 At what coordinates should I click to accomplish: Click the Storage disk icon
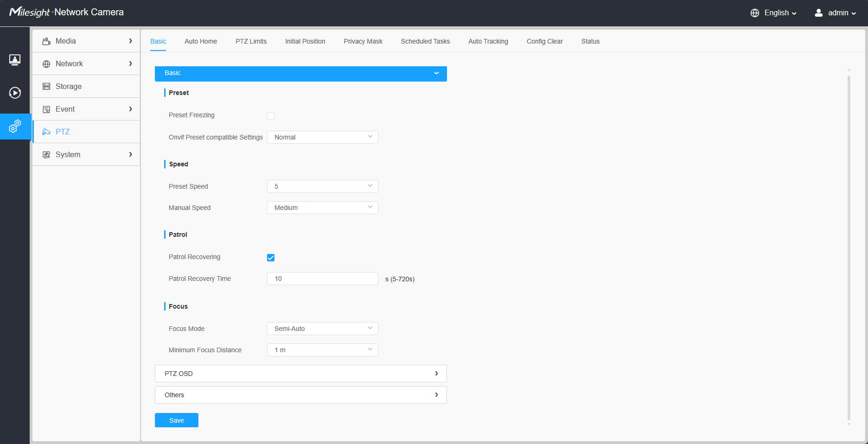click(x=46, y=87)
